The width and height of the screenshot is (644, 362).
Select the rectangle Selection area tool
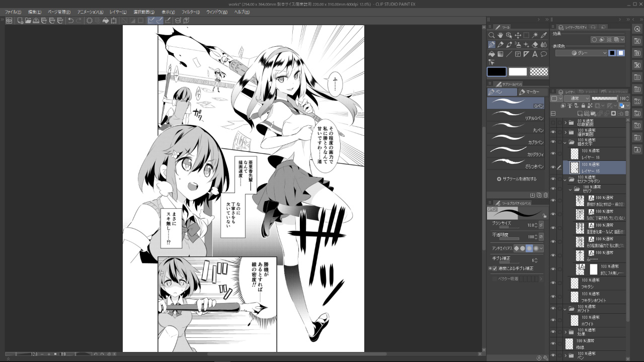point(526,35)
